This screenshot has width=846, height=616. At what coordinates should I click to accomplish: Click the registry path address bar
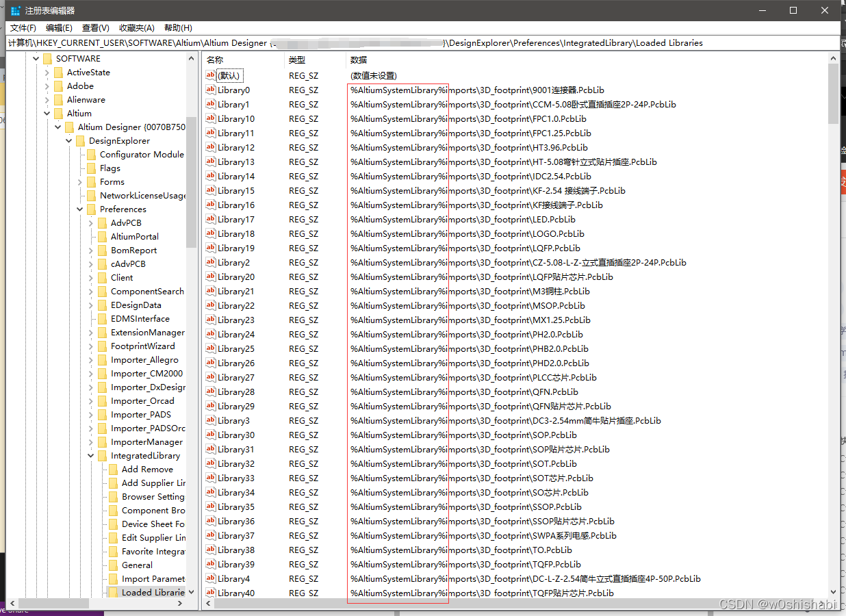pyautogui.click(x=423, y=42)
